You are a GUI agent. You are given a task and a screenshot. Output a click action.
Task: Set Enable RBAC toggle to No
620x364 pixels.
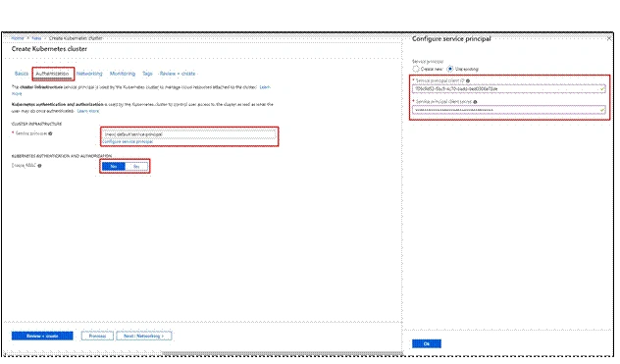pos(114,167)
